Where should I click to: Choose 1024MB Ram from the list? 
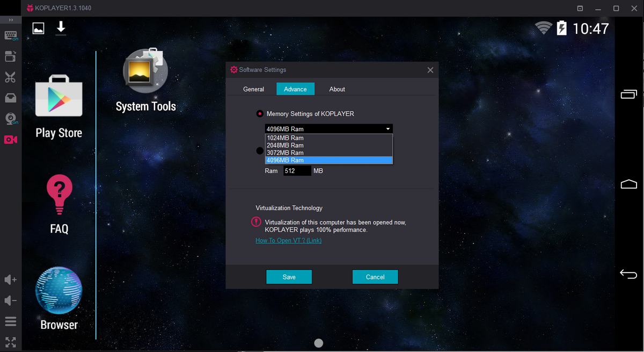tap(329, 138)
